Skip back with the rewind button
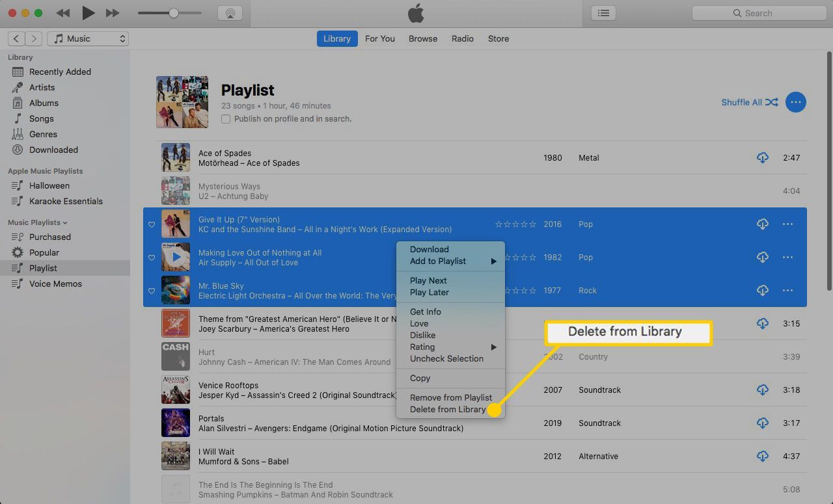 point(63,13)
